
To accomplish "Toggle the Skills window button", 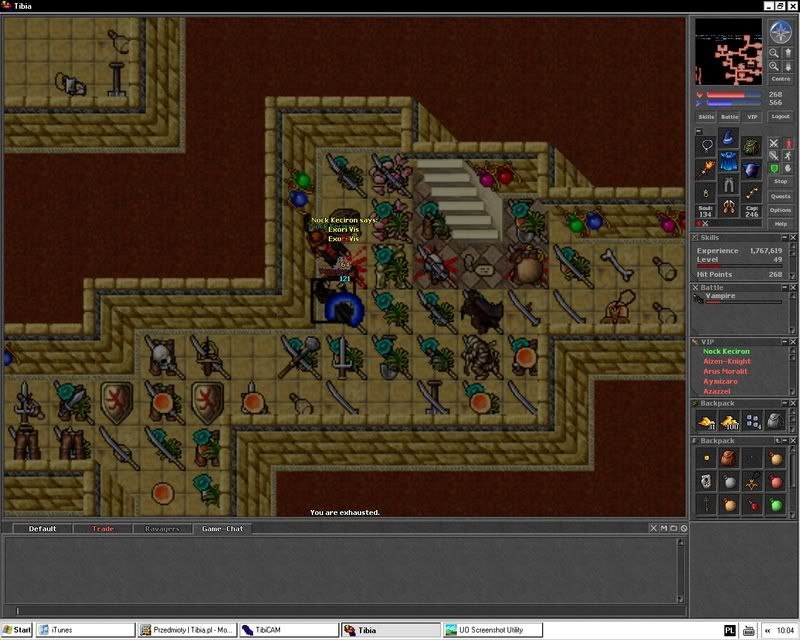I will click(706, 117).
